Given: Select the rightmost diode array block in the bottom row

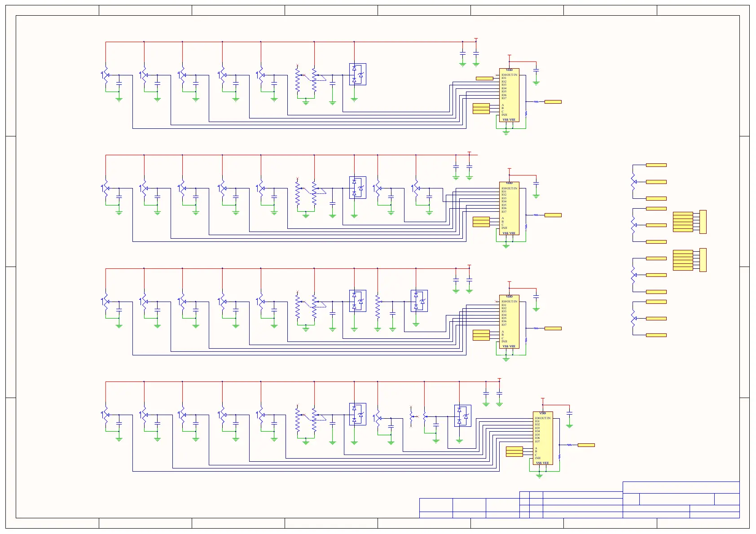Looking at the screenshot, I should 463,416.
